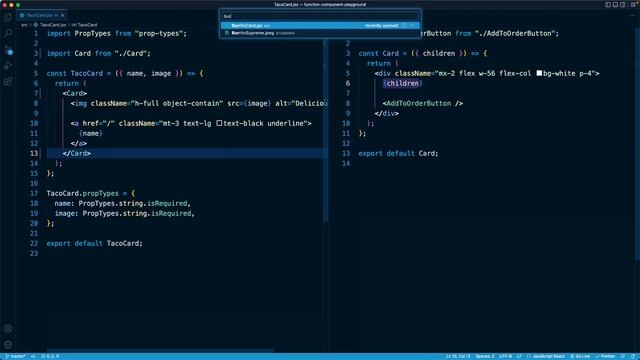
Task: Focus the quick open search field
Action: tap(320, 16)
